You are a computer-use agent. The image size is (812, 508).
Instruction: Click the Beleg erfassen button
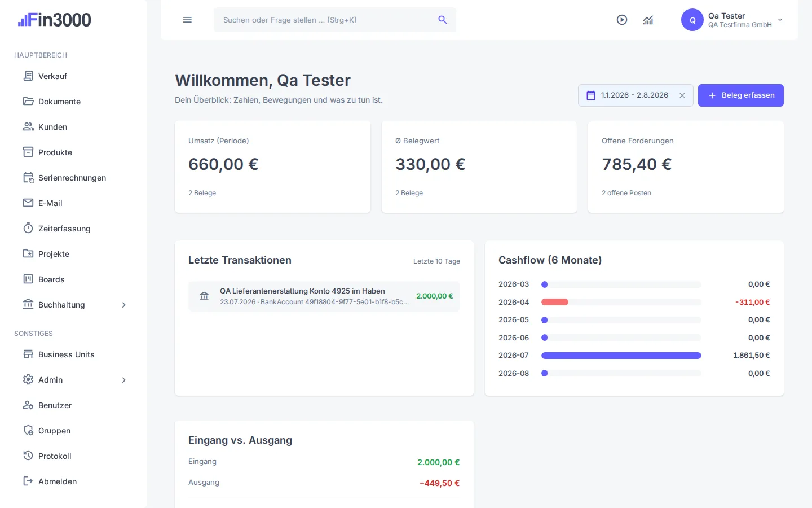[741, 95]
